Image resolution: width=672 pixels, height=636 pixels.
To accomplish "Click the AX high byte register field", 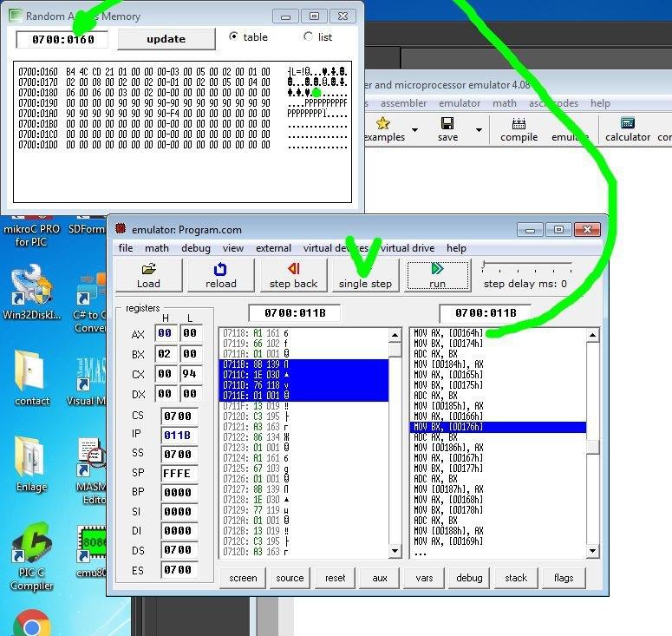I will (166, 333).
